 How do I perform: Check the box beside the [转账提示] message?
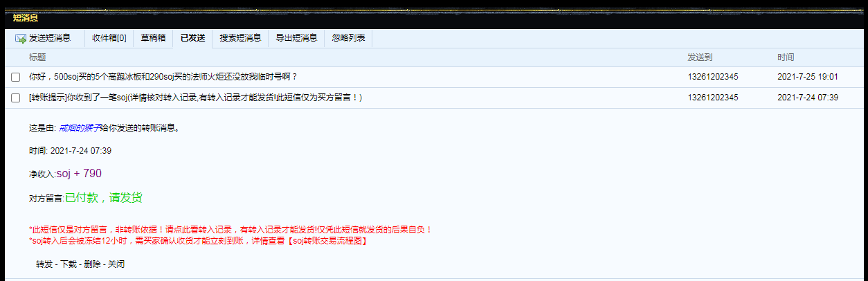[x=15, y=98]
